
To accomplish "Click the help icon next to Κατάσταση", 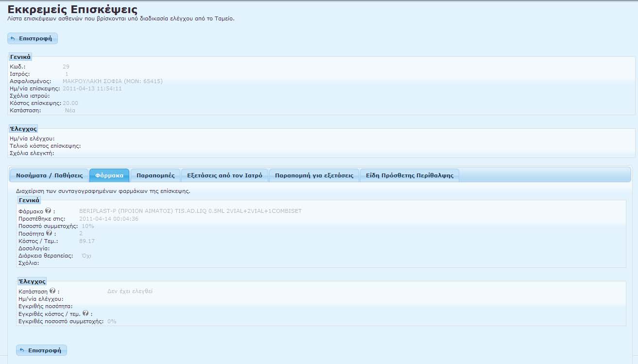I will click(52, 291).
